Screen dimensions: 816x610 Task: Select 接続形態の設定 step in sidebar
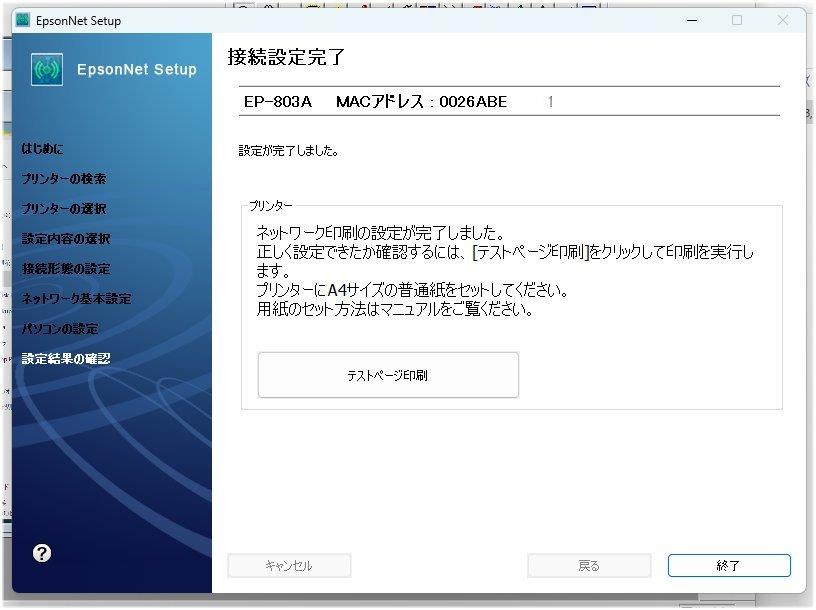[x=66, y=269]
